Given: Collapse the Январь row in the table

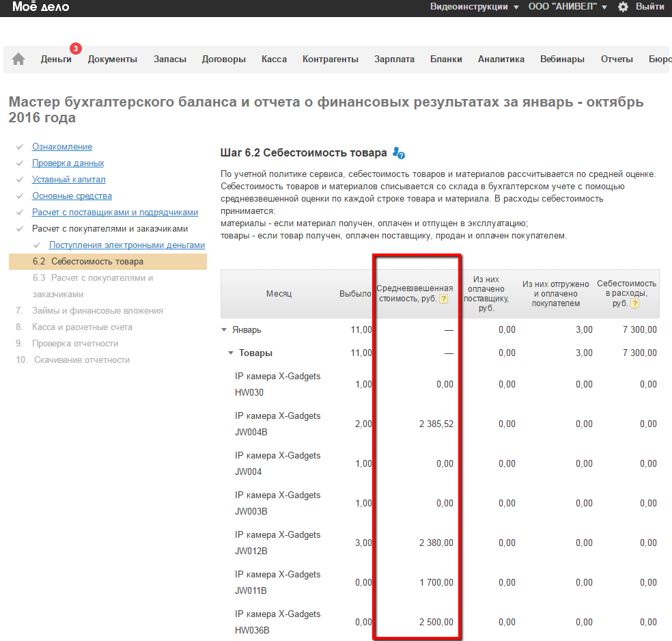Looking at the screenshot, I should (x=224, y=330).
